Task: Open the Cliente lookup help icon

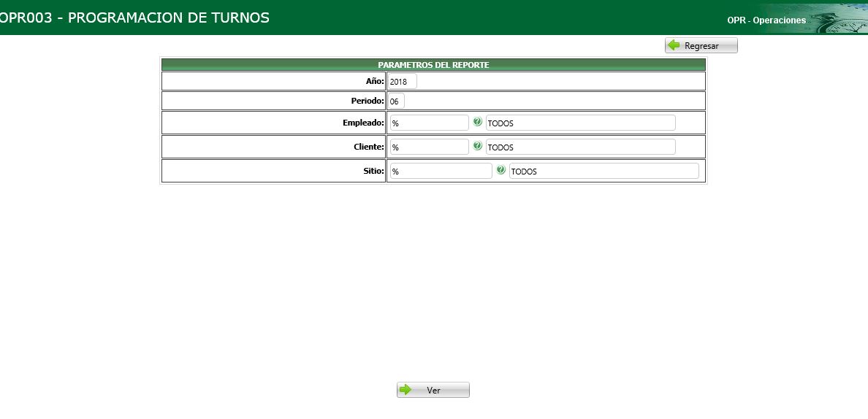Action: [478, 146]
